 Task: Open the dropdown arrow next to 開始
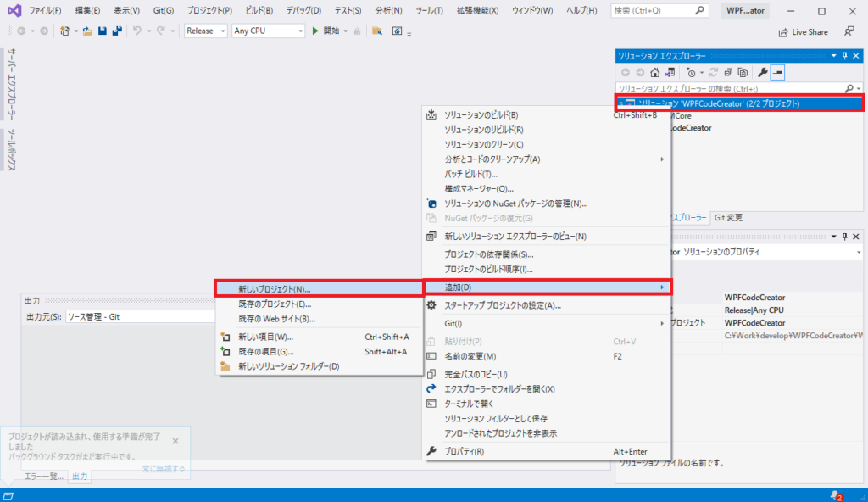[x=346, y=31]
